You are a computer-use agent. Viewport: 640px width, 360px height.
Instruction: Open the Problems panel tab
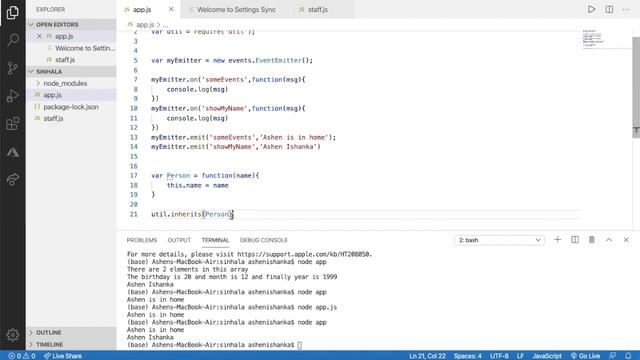tap(142, 240)
